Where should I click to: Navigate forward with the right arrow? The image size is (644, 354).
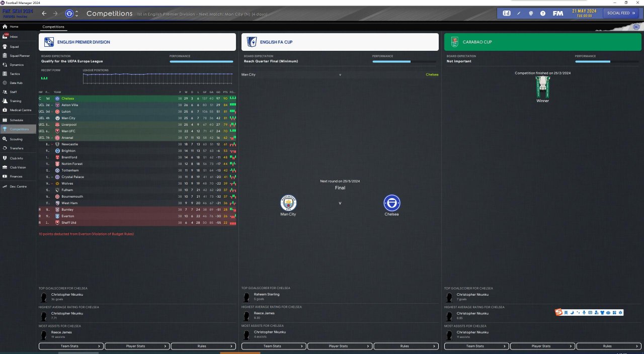click(55, 14)
